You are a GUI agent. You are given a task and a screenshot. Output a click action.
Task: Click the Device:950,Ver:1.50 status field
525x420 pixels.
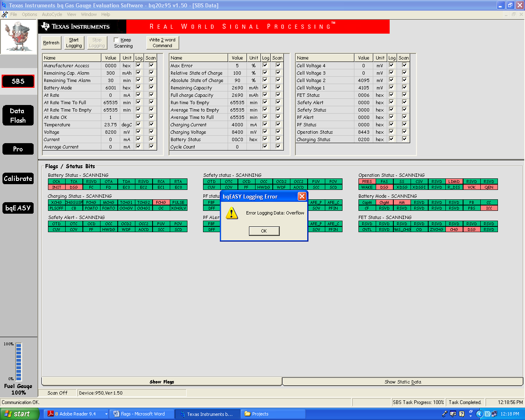(x=132, y=393)
